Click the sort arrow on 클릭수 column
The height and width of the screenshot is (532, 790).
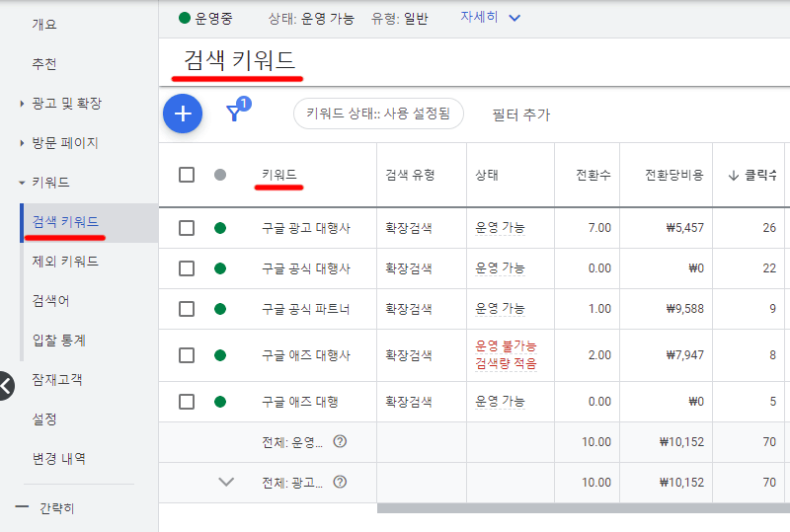(x=734, y=176)
